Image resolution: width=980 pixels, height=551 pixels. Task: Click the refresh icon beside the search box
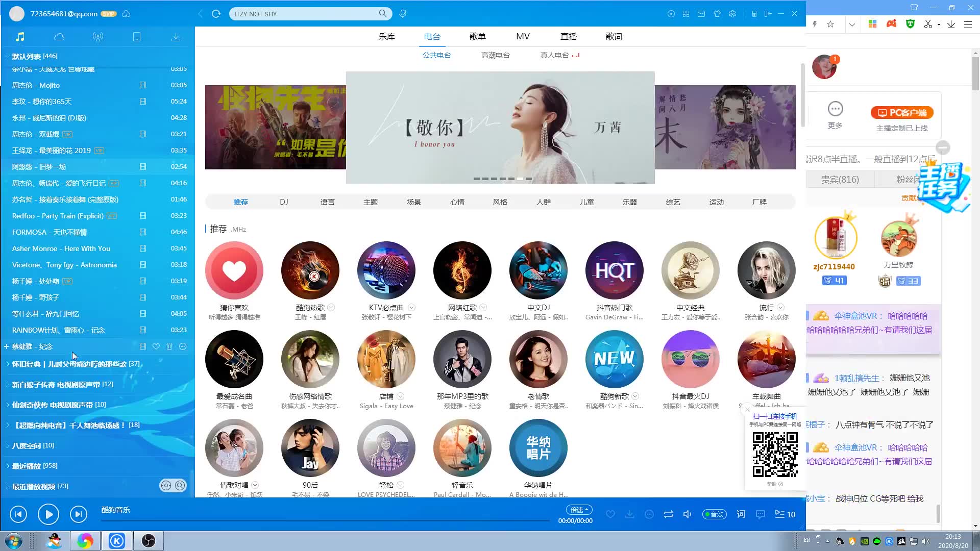(x=216, y=14)
